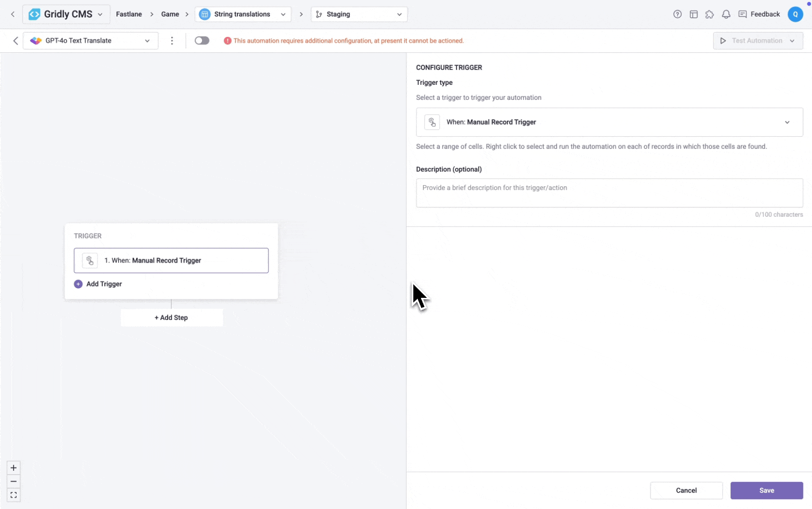Expand the GPT-4o Text Translate dropdown

[90, 41]
